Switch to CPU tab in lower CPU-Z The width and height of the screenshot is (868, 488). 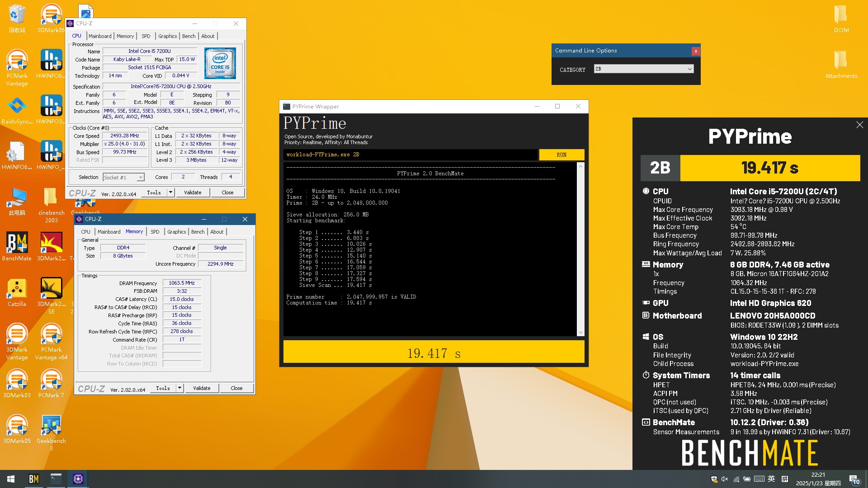click(x=85, y=232)
